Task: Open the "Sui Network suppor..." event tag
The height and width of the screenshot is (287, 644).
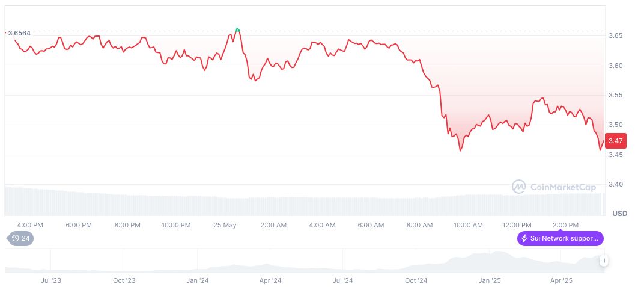Action: [560, 238]
